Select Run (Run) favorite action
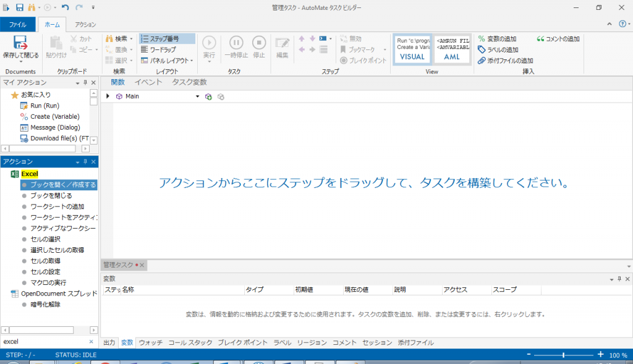Viewport: 633px width, 364px height. point(45,105)
